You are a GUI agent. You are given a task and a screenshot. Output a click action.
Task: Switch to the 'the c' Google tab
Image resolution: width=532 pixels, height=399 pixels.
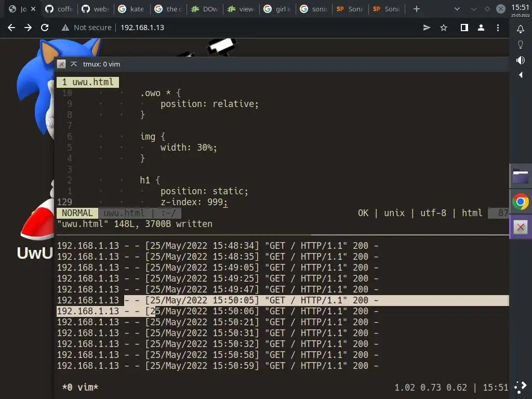[168, 9]
